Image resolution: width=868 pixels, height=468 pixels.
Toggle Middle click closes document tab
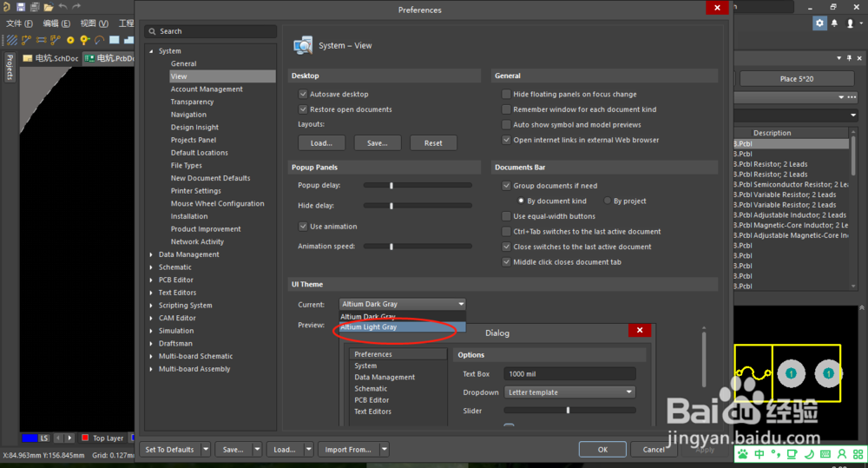click(506, 262)
